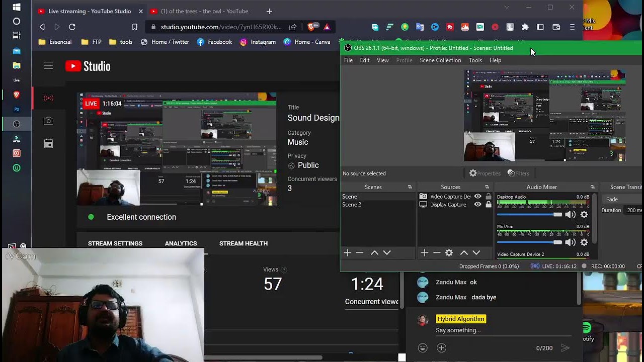Viewport: 644px width, 362px height.
Task: Open the OBS Tools menu
Action: [x=475, y=60]
